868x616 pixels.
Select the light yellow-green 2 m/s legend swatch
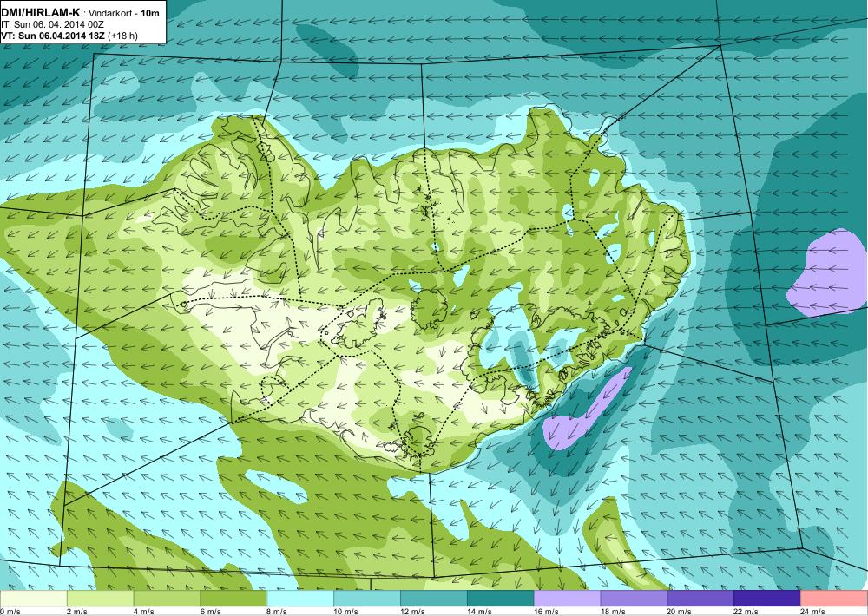[100, 599]
